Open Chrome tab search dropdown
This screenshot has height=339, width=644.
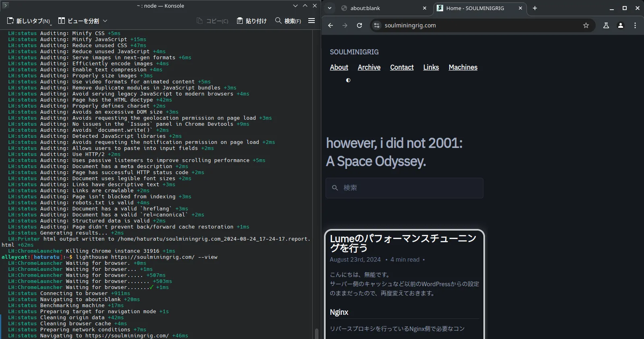[330, 8]
